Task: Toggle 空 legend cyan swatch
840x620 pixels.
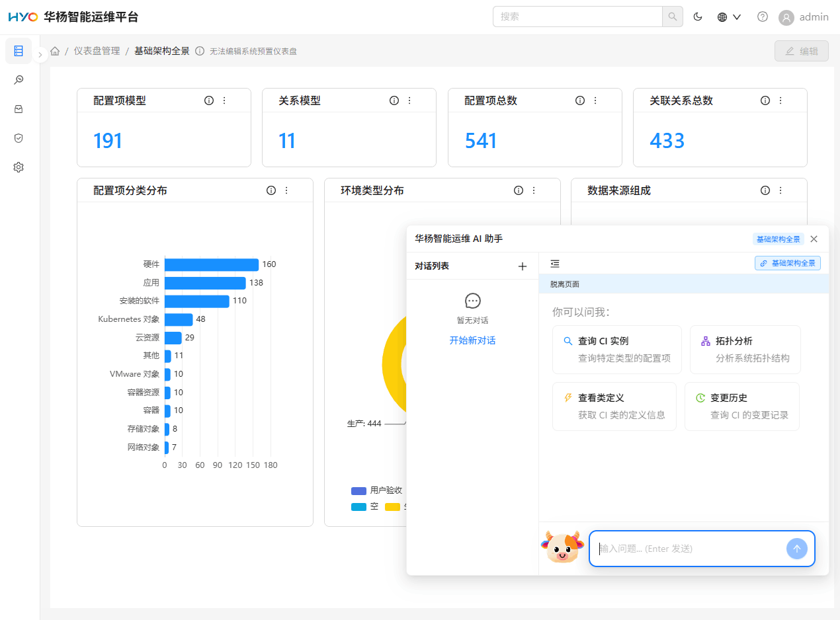Action: click(358, 507)
